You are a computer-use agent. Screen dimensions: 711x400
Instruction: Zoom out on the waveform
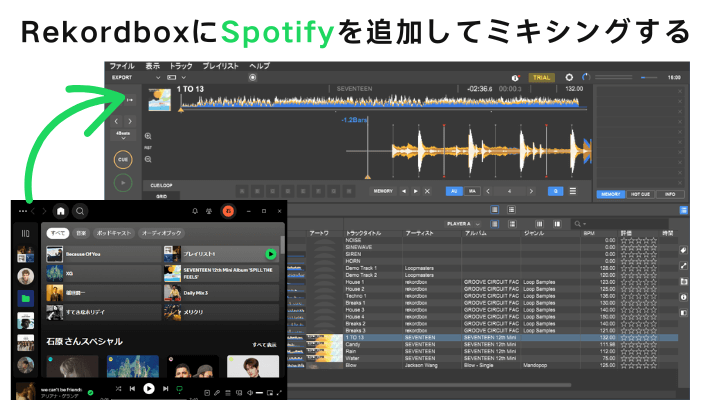148,159
